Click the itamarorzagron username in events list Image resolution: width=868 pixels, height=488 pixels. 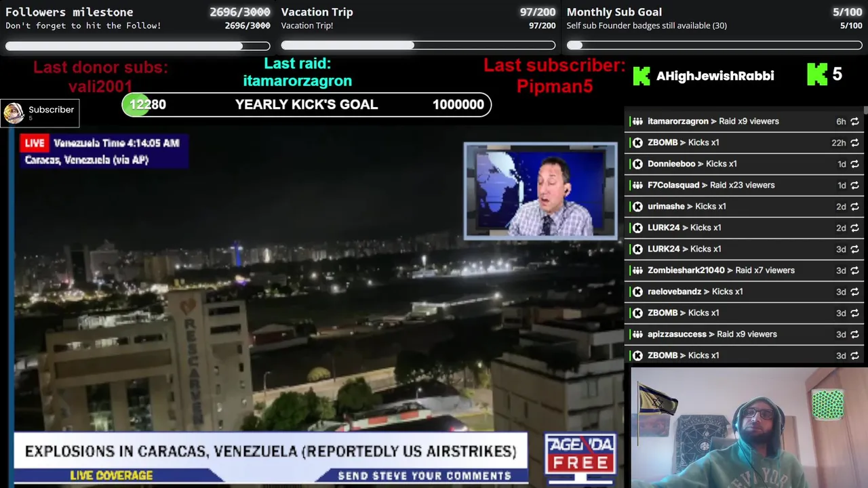pos(678,121)
